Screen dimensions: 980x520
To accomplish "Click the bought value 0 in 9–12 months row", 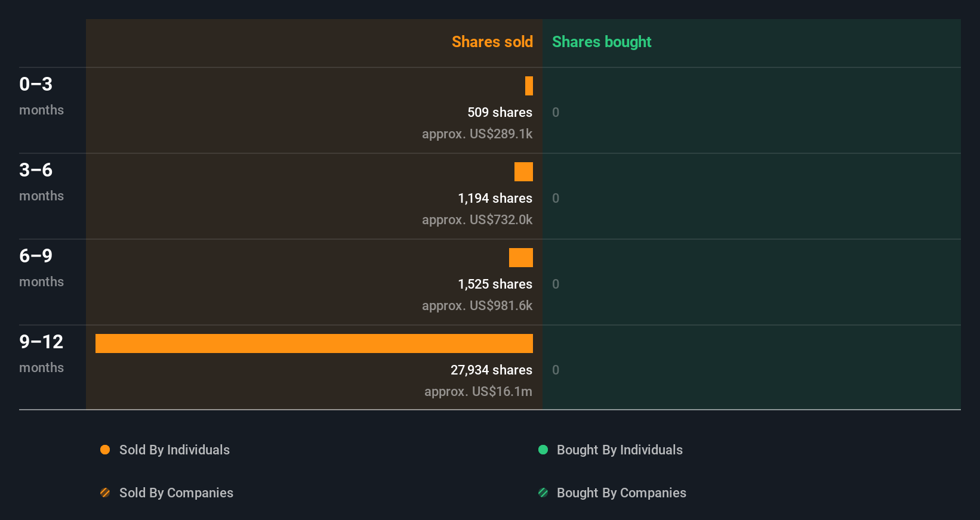I will click(556, 370).
